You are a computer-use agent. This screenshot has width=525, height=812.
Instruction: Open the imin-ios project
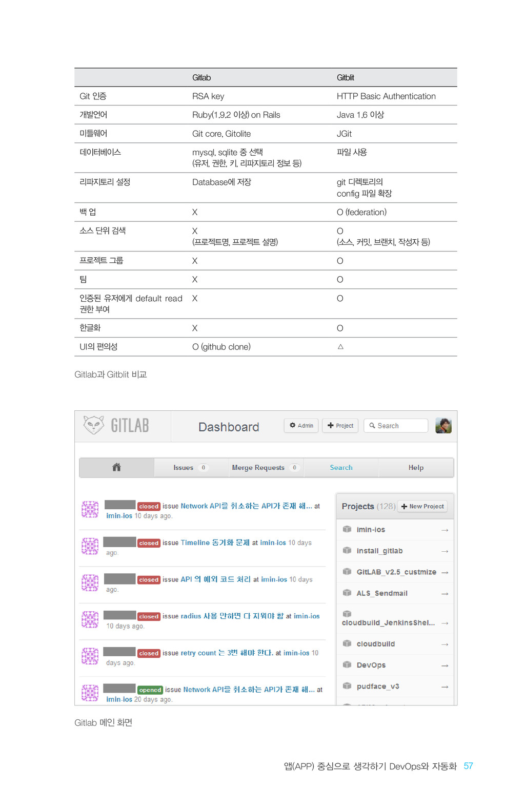coord(371,530)
